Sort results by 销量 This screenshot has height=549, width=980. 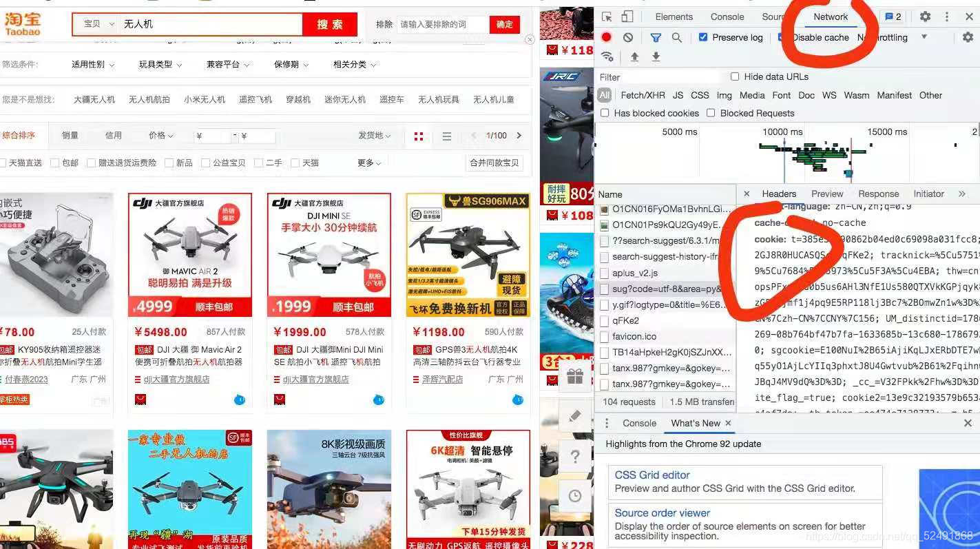pyautogui.click(x=70, y=136)
